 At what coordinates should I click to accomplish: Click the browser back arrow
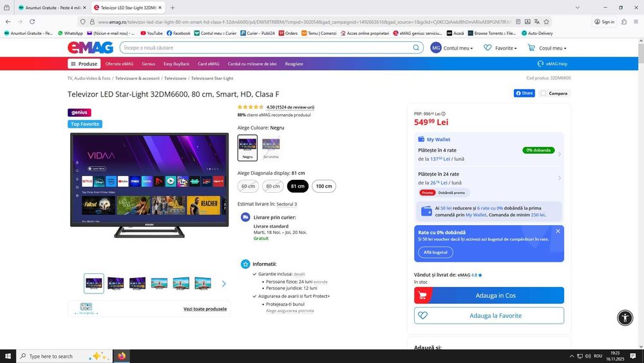click(x=8, y=21)
